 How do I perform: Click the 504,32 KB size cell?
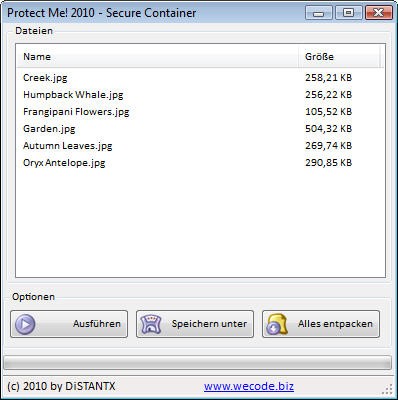328,129
